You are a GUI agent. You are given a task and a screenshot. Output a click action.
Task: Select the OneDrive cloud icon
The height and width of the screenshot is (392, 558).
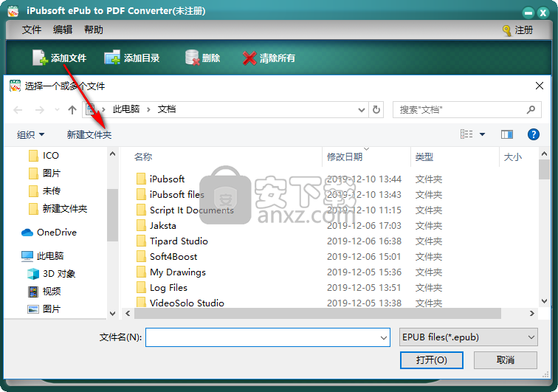coord(27,233)
